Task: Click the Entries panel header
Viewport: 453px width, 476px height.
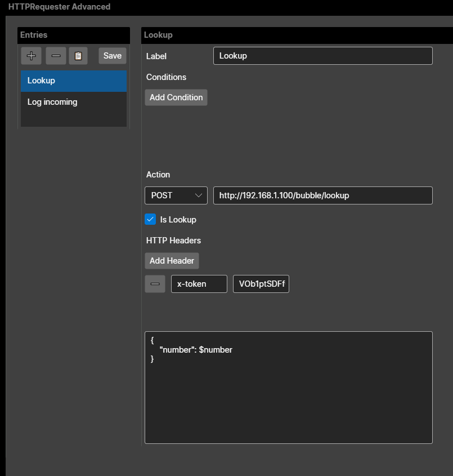Action: coord(74,35)
